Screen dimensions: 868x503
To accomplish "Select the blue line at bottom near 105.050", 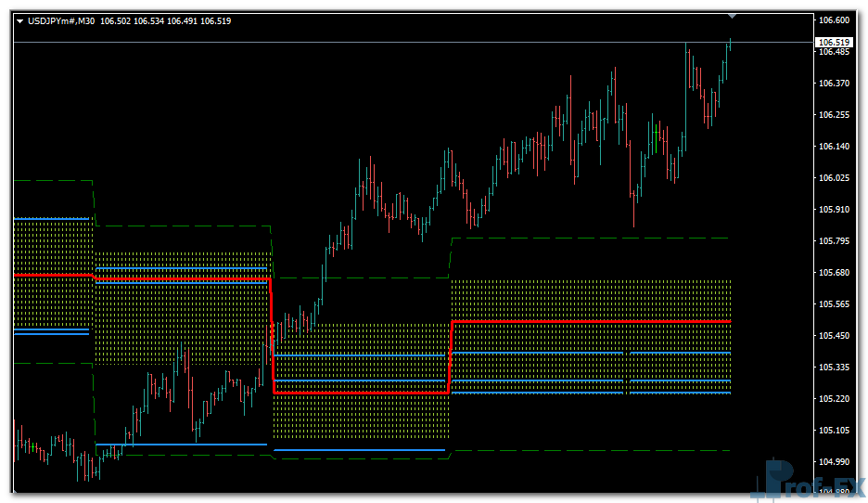I will coord(181,445).
